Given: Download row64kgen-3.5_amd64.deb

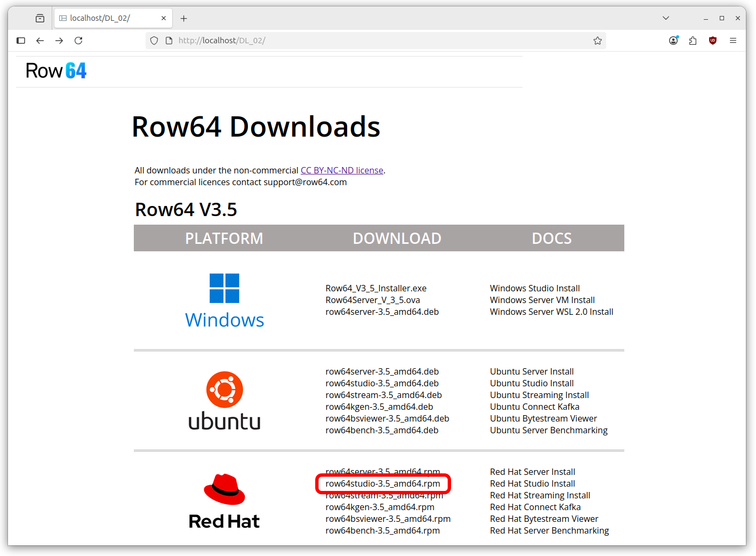Looking at the screenshot, I should click(x=379, y=407).
